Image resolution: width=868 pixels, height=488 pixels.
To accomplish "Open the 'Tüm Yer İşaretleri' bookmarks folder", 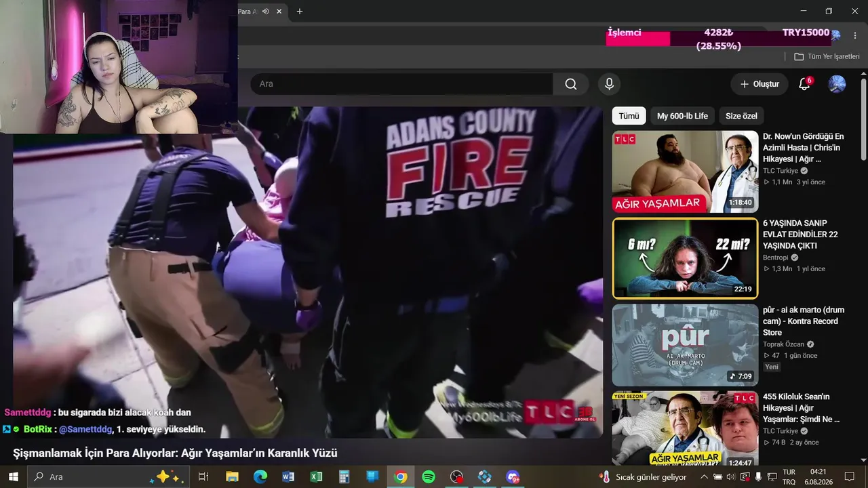I will [827, 56].
